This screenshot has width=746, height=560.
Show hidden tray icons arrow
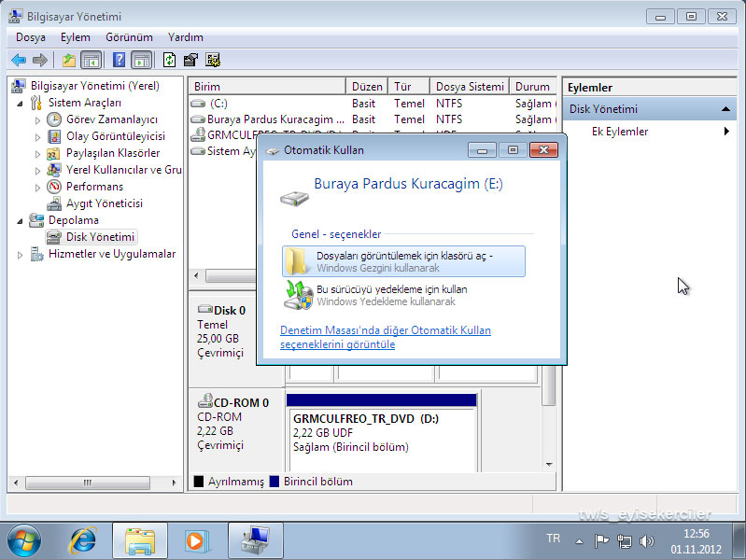pos(579,541)
